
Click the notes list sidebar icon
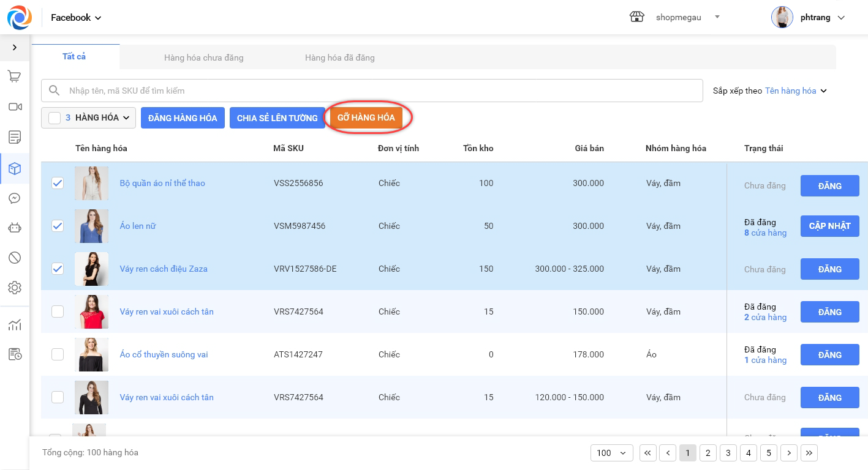click(15, 136)
